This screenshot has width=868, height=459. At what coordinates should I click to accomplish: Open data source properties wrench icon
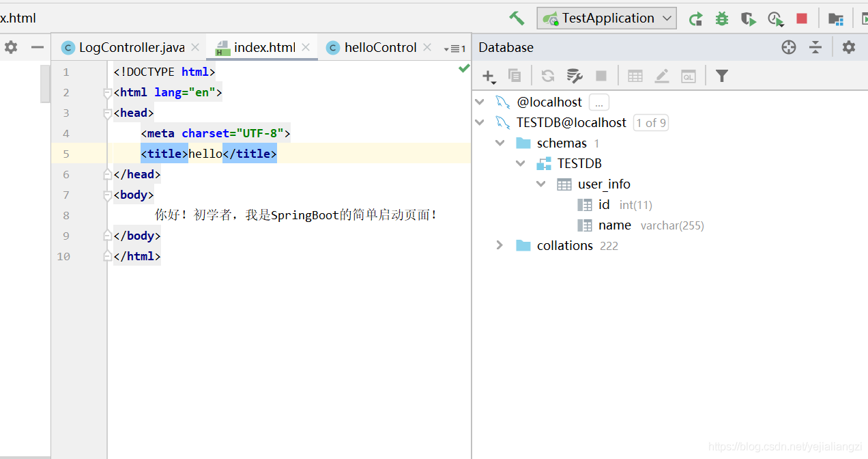click(575, 76)
